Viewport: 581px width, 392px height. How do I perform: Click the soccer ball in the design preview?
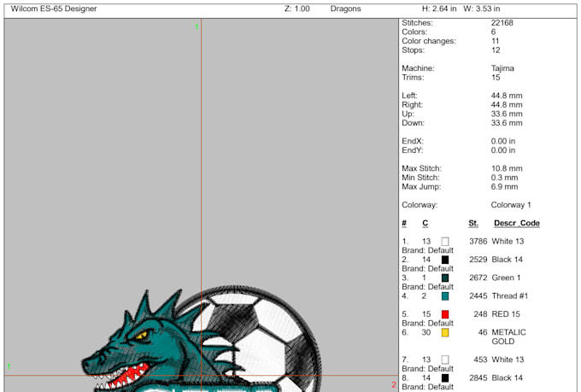260,337
